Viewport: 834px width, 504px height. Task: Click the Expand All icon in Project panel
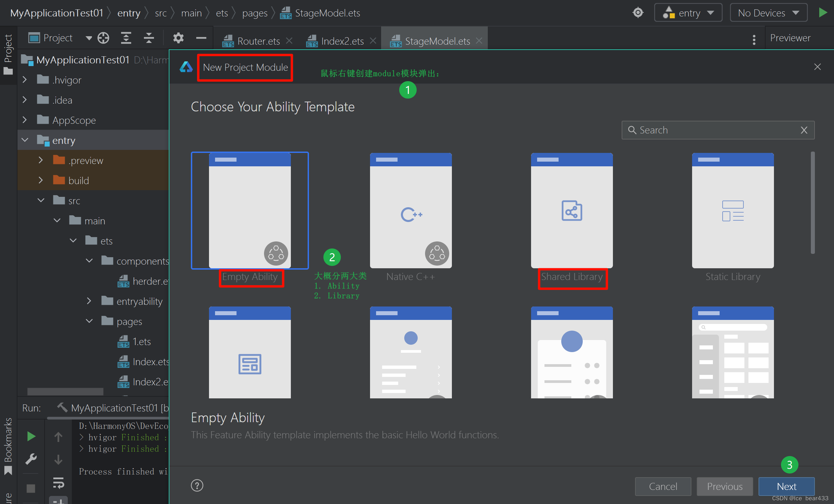(126, 38)
